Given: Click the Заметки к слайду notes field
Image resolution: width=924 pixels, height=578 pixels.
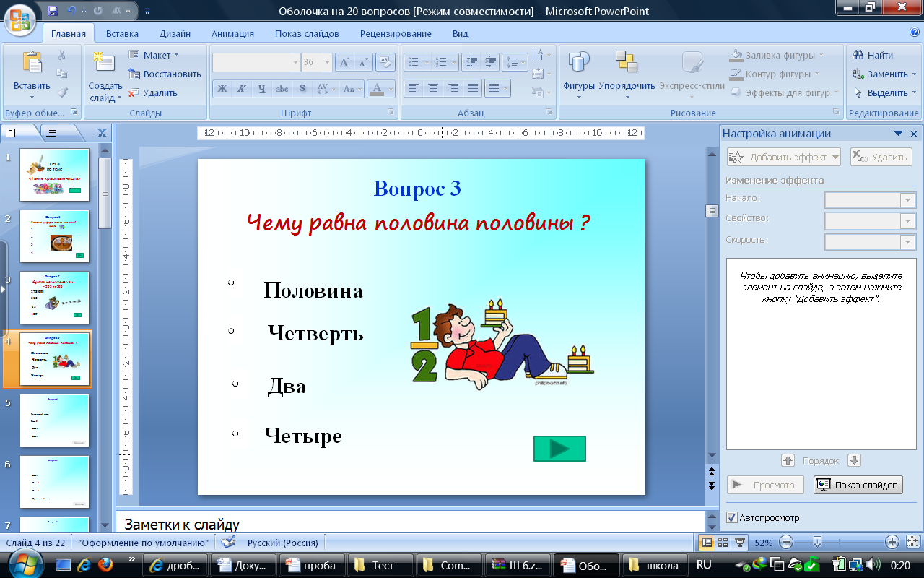Looking at the screenshot, I should coord(409,522).
